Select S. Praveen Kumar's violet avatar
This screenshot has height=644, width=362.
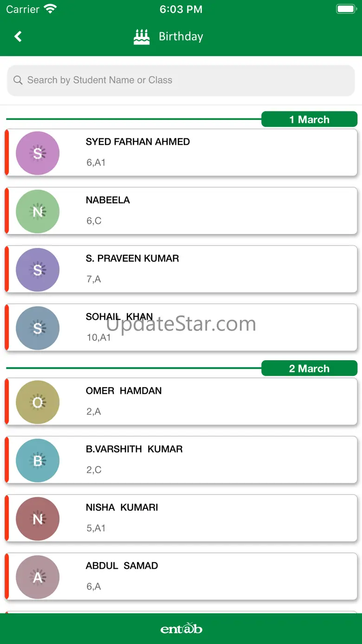point(38,270)
